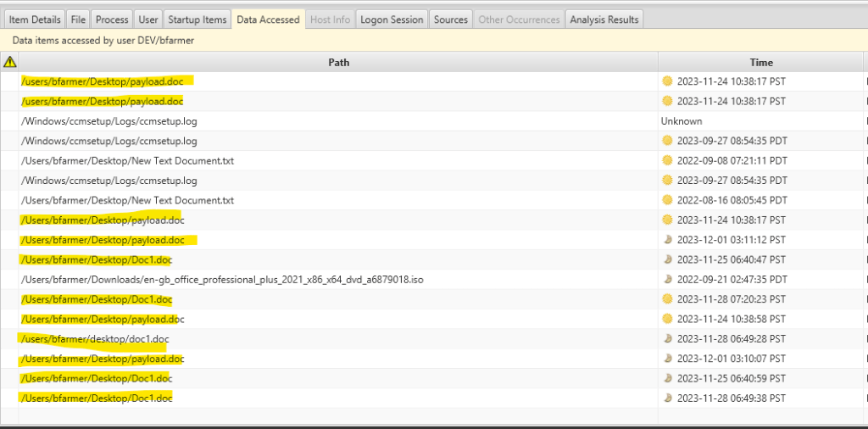Click sun icon beside 2023-11-28 07:20:23 PST
The width and height of the screenshot is (868, 429).
tap(666, 299)
